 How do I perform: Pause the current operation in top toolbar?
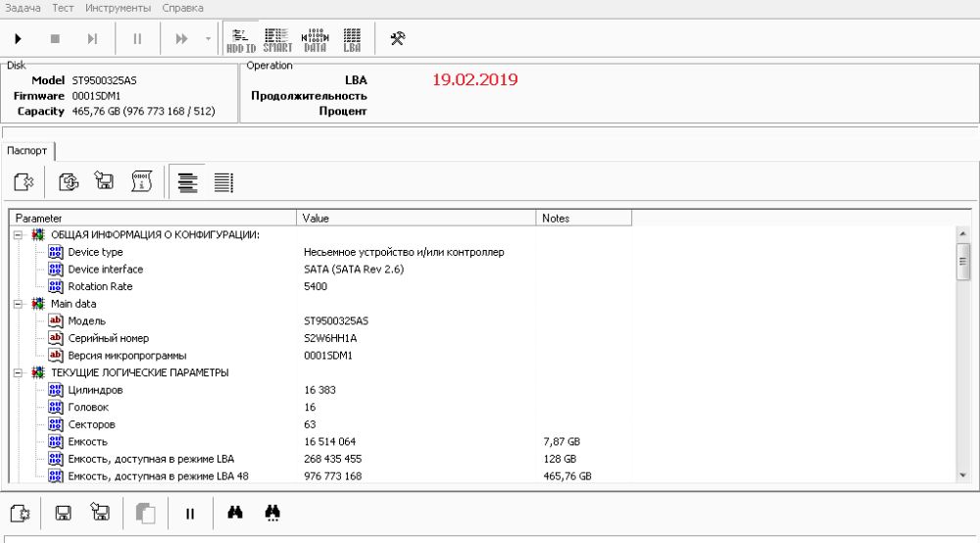click(x=137, y=39)
